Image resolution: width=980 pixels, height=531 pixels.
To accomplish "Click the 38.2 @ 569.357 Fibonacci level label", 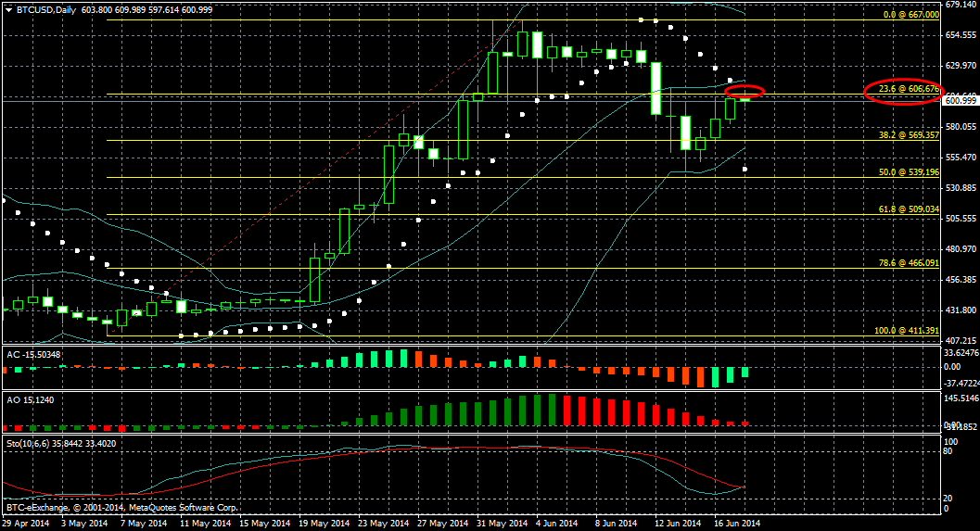I will point(908,134).
